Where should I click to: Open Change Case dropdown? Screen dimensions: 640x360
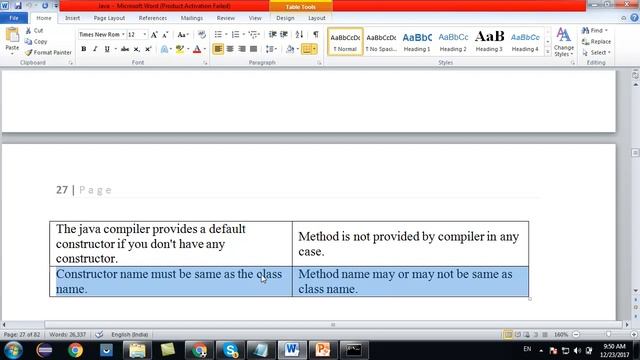pyautogui.click(x=183, y=35)
